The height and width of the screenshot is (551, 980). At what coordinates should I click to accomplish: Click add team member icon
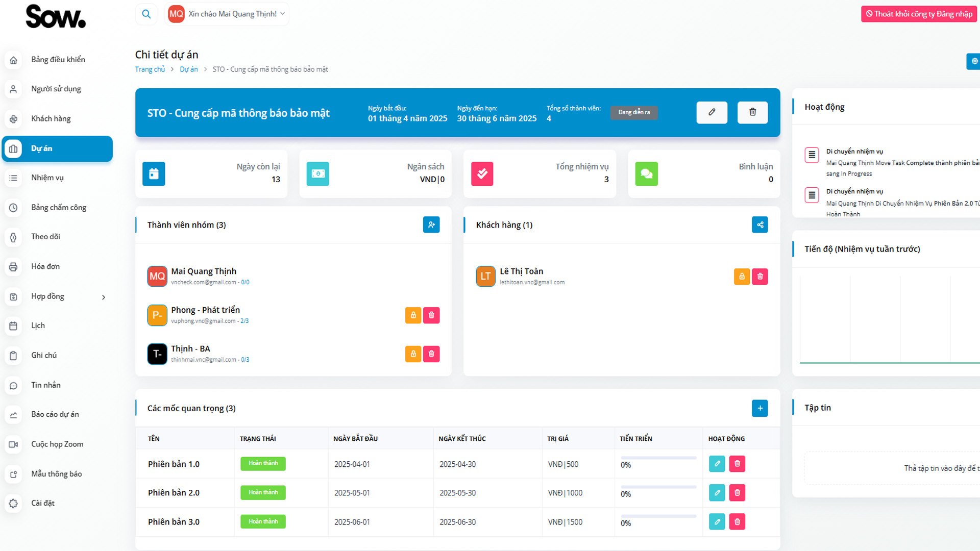point(431,224)
